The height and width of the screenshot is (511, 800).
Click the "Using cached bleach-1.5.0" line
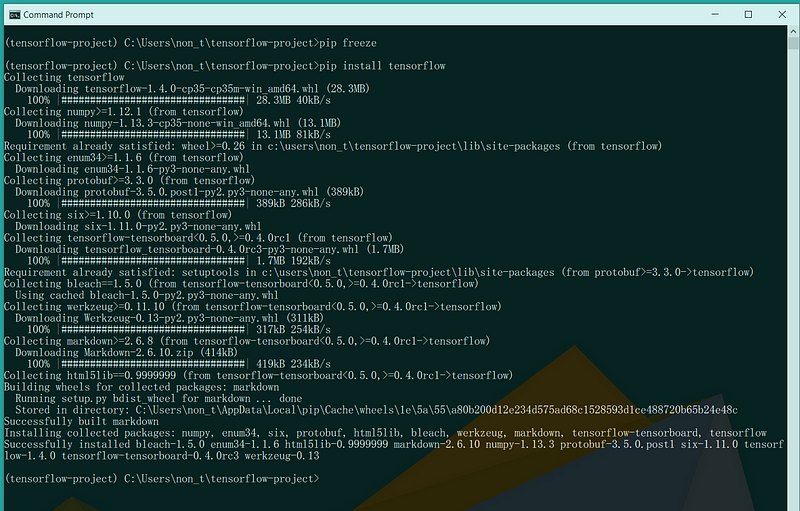point(147,295)
